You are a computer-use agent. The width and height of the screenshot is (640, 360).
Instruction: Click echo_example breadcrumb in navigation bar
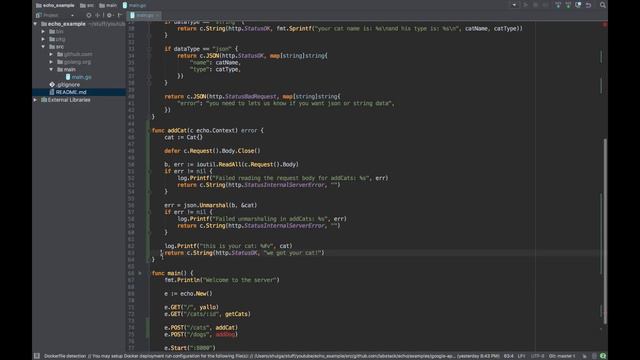pyautogui.click(x=55, y=5)
